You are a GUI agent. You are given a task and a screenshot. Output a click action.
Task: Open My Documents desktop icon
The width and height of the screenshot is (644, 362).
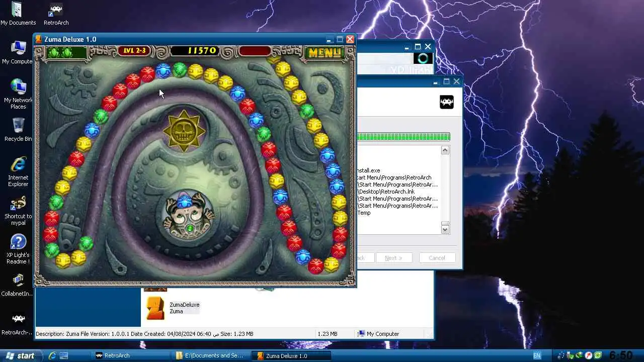click(18, 14)
